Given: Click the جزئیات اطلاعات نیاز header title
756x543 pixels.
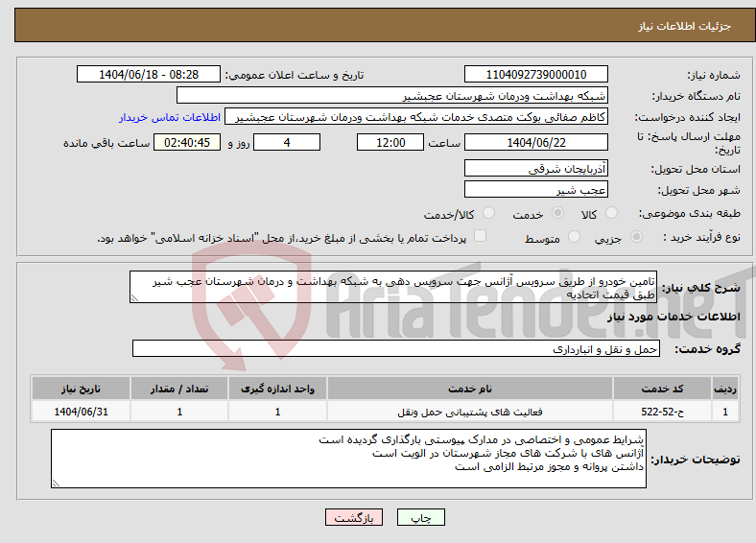Looking at the screenshot, I should (x=685, y=26).
